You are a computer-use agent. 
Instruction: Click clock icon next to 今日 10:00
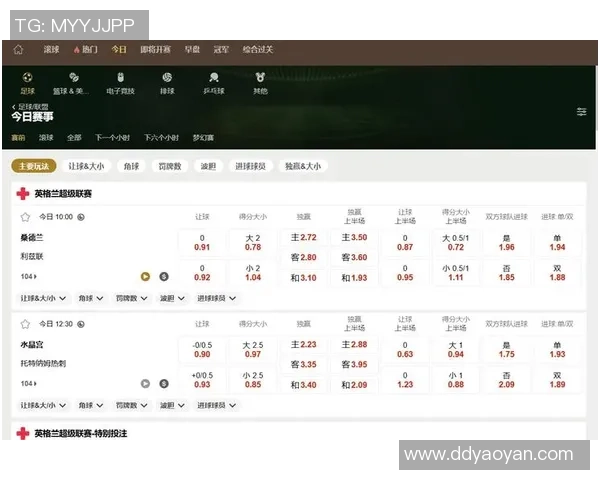click(81, 217)
